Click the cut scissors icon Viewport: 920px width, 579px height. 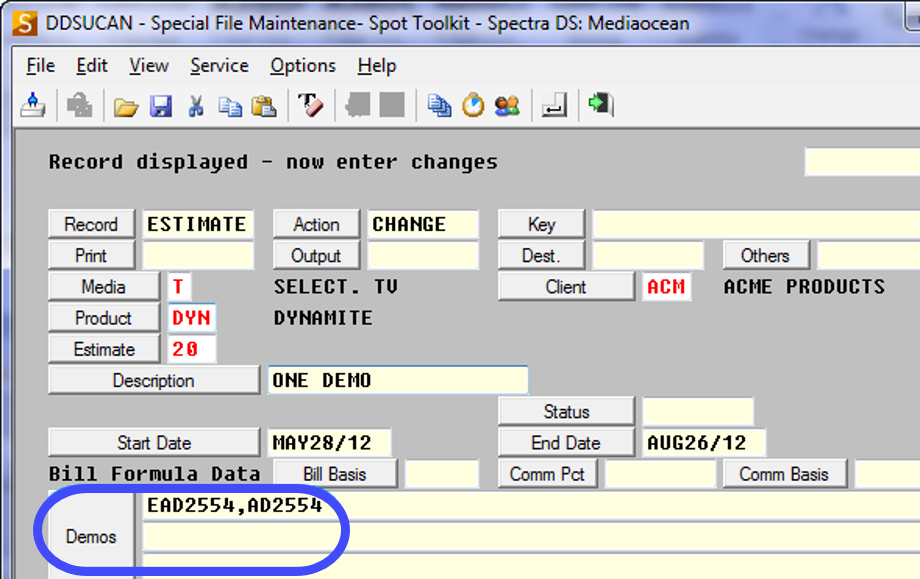[196, 106]
